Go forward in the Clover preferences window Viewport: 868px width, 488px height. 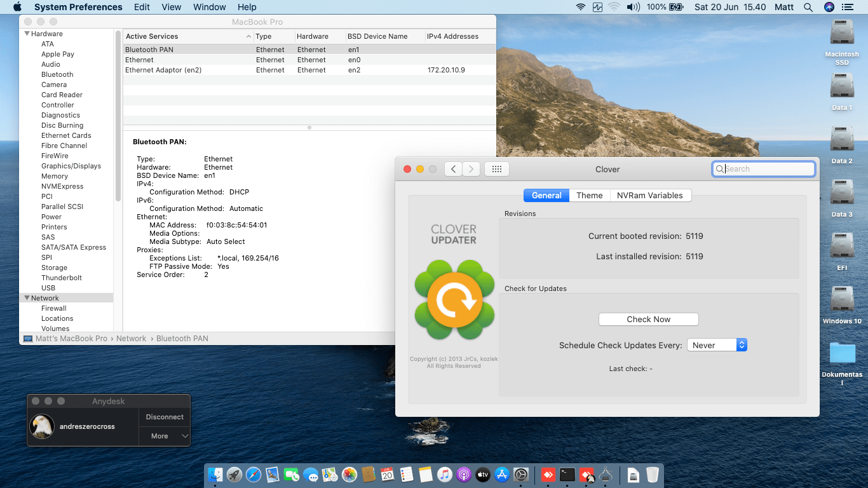coord(471,169)
